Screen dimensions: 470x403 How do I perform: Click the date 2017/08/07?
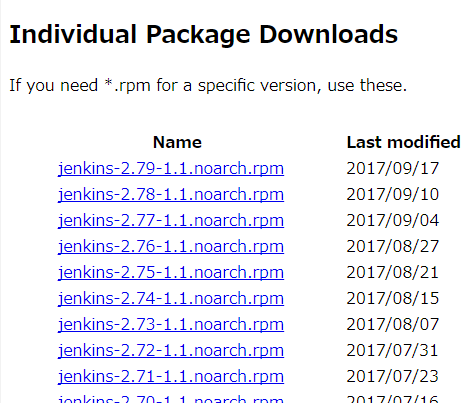[393, 324]
